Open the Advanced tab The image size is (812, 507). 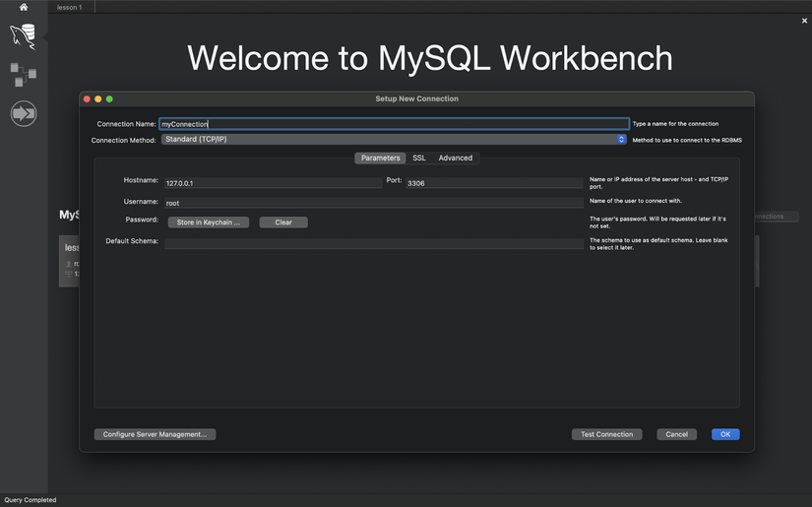pyautogui.click(x=455, y=158)
